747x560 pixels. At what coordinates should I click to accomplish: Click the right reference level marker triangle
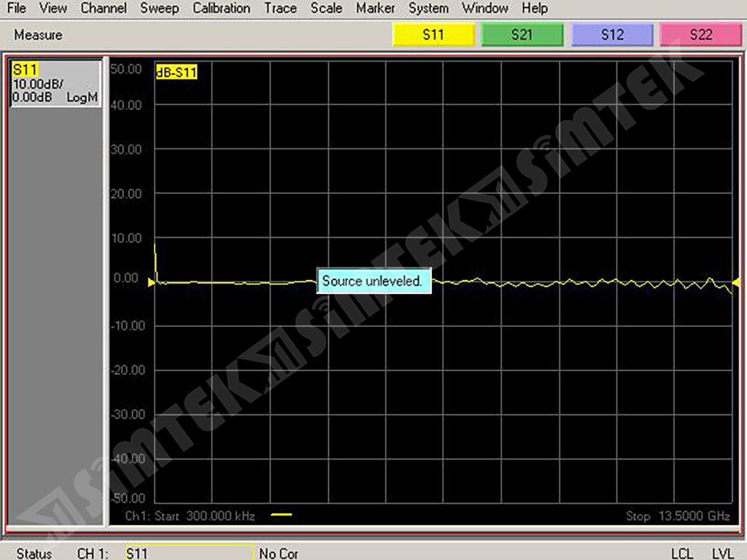pos(736,282)
